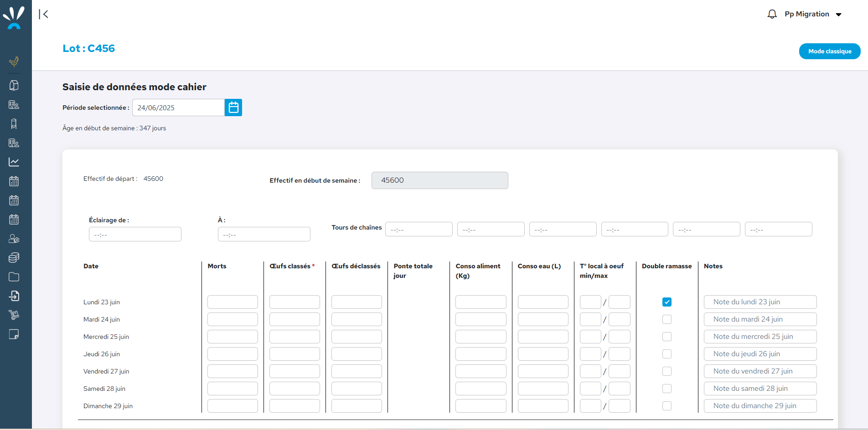The height and width of the screenshot is (430, 868).
Task: Open the line chart statistics icon
Action: pyautogui.click(x=14, y=162)
